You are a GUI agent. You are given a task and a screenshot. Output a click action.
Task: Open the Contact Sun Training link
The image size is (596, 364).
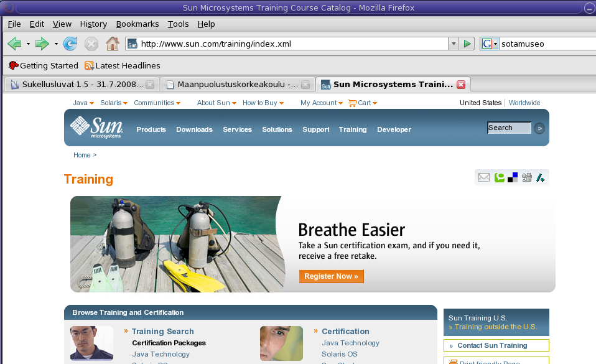point(492,345)
